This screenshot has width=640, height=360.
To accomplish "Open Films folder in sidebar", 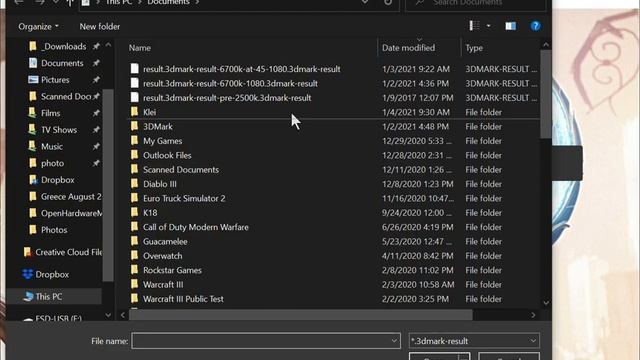I will pos(50,113).
